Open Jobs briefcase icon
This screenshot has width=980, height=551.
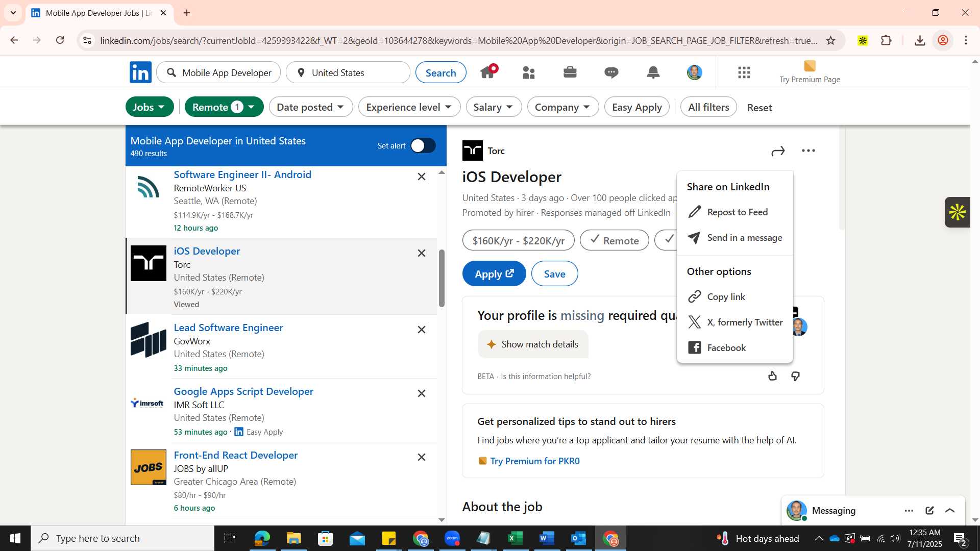570,72
